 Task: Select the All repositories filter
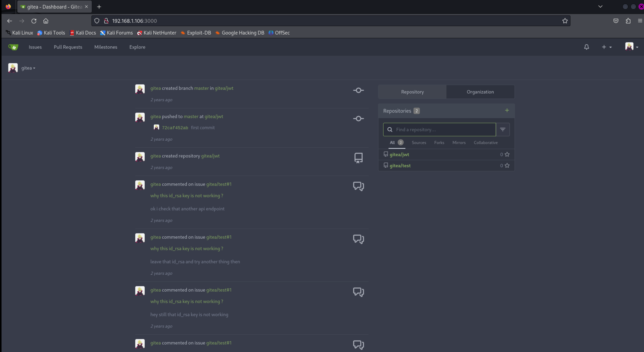tap(396, 142)
